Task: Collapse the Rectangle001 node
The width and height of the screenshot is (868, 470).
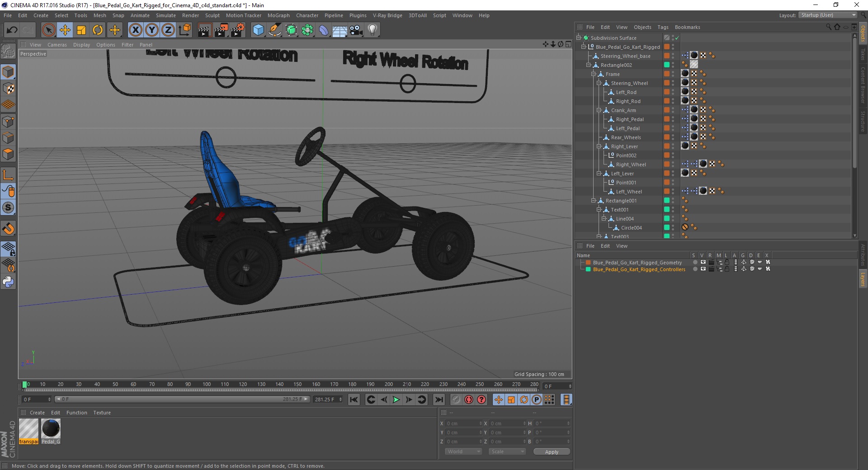Action: click(x=594, y=201)
